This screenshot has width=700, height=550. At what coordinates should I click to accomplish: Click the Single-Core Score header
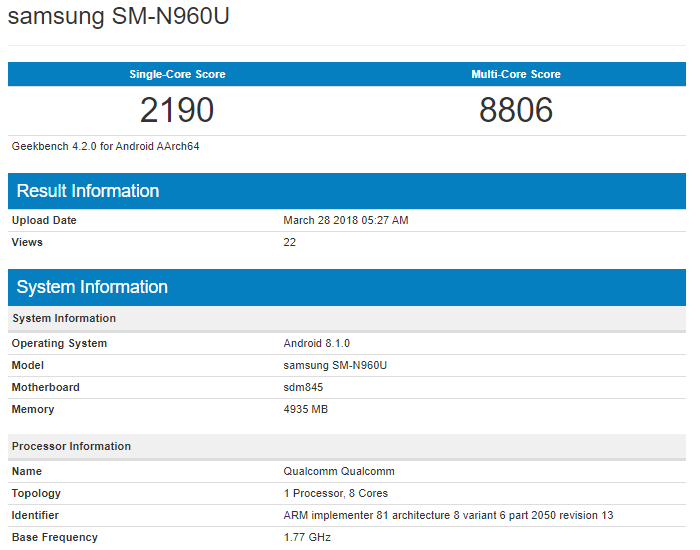(x=177, y=74)
